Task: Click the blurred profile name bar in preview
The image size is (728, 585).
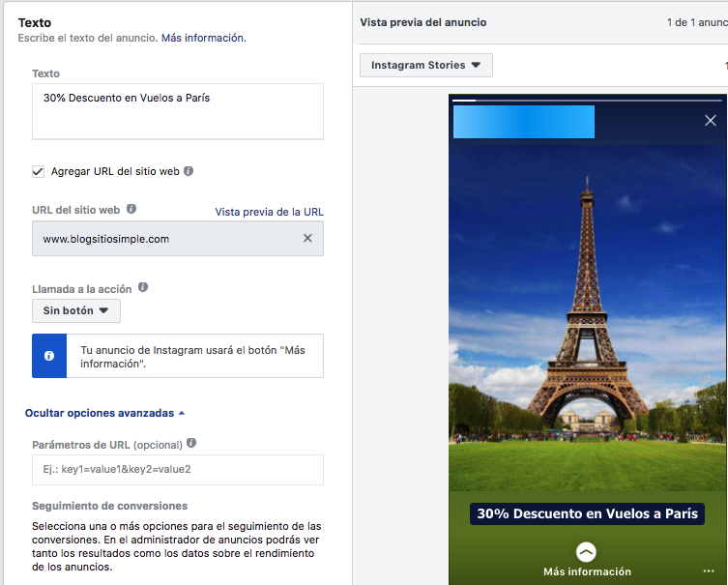Action: 524,122
